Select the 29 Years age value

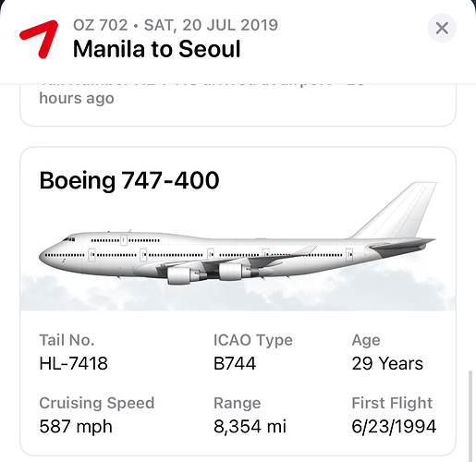[387, 363]
